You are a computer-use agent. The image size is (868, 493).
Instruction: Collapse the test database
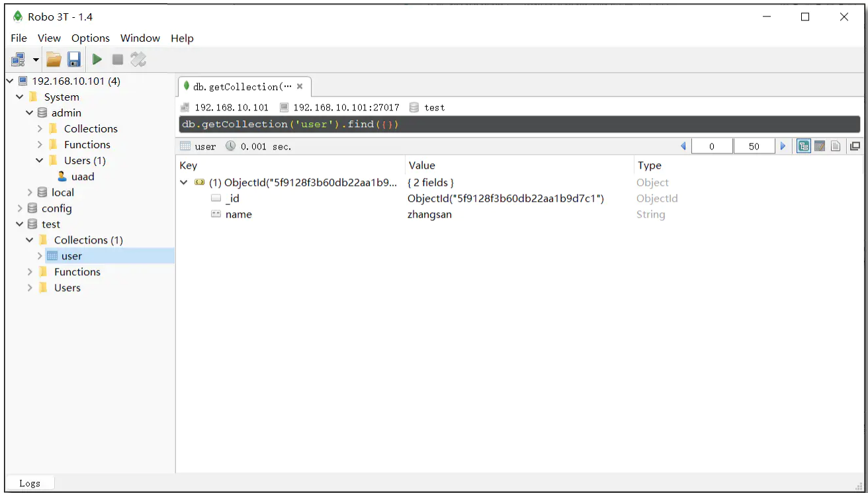tap(20, 224)
